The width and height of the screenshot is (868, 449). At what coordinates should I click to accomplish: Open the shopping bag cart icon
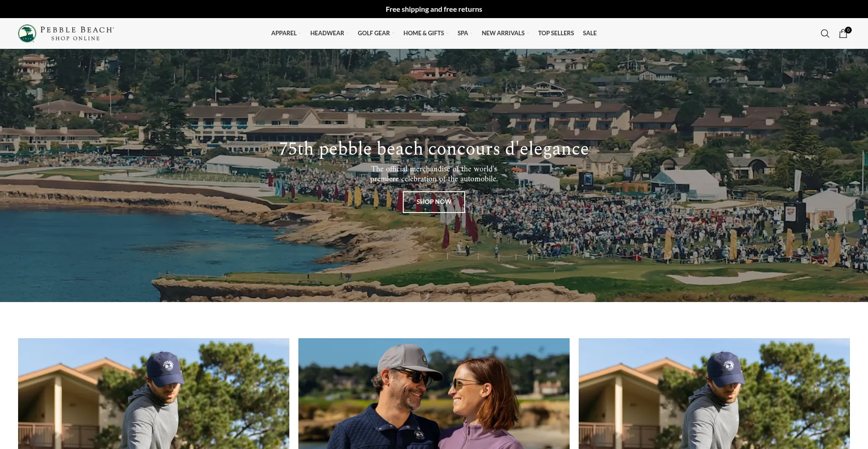pyautogui.click(x=843, y=34)
